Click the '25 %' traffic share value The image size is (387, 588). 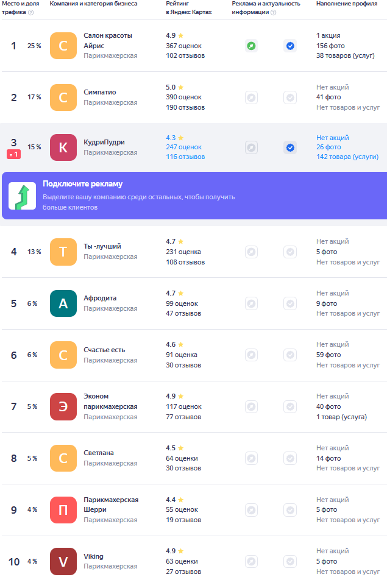point(34,46)
